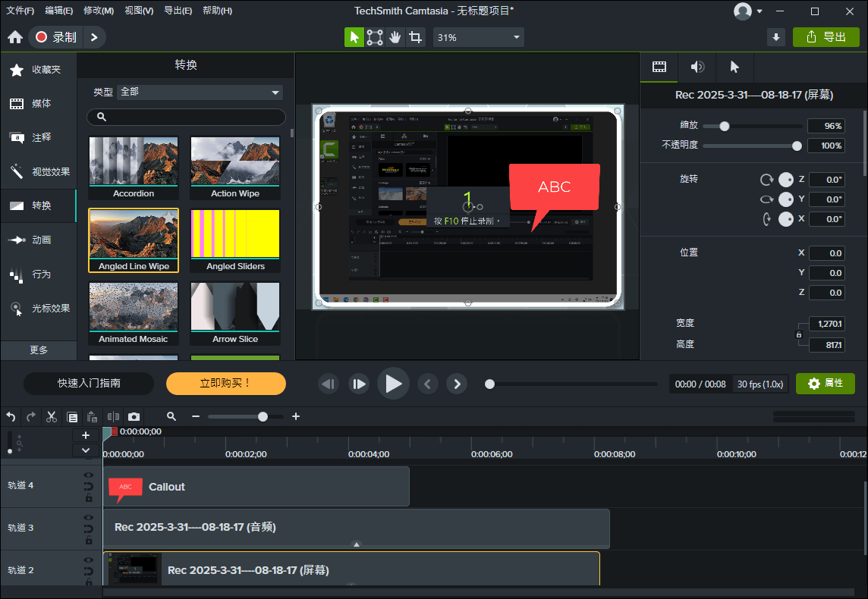The width and height of the screenshot is (868, 599).
Task: Toggle the lock icon on 轨道 4
Action: point(88,498)
